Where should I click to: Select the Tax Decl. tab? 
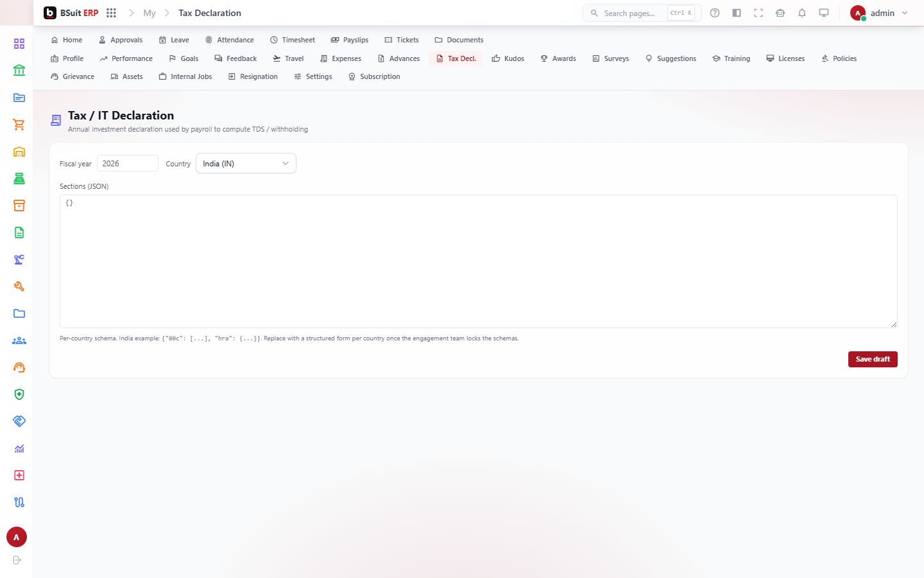click(x=456, y=58)
